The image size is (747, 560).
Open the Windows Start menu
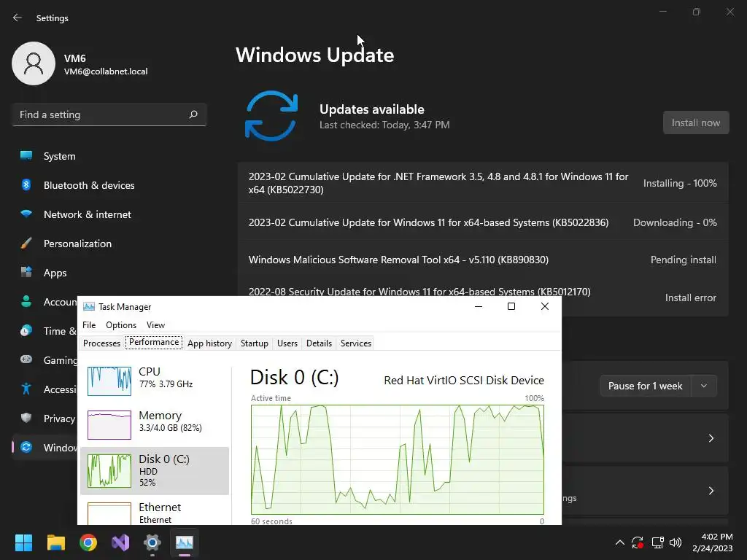[23, 542]
